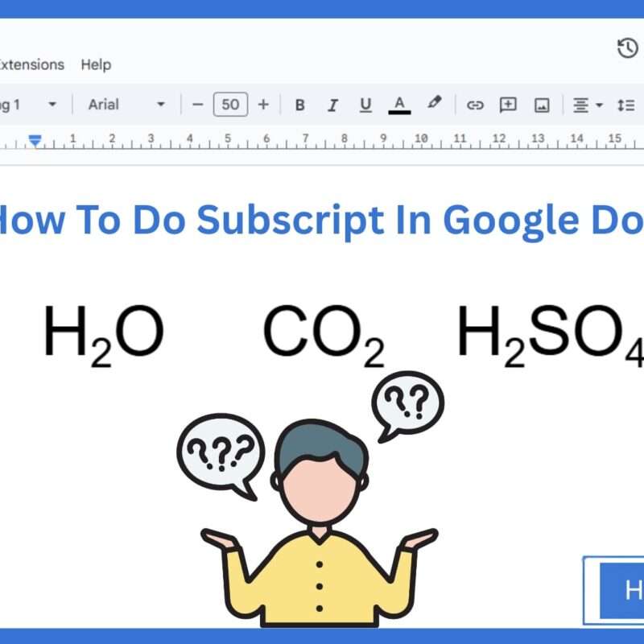Viewport: 644px width, 644px height.
Task: Increase font size with plus button
Action: tap(263, 105)
